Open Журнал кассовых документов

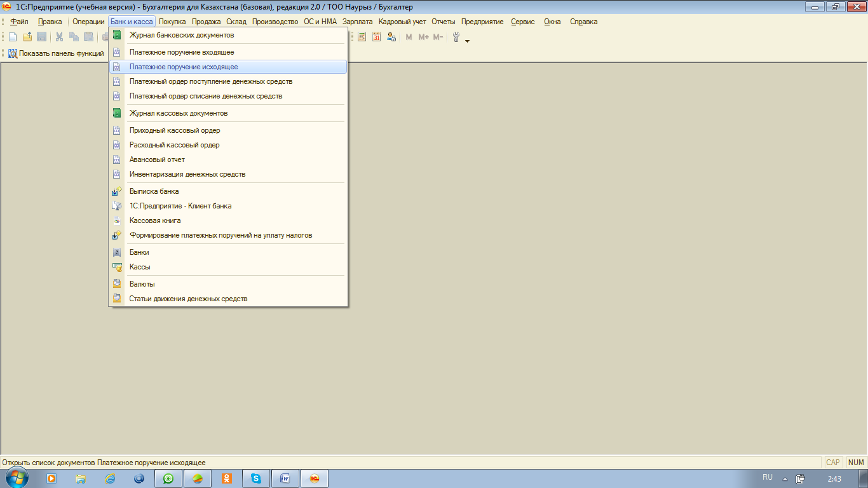pyautogui.click(x=228, y=113)
